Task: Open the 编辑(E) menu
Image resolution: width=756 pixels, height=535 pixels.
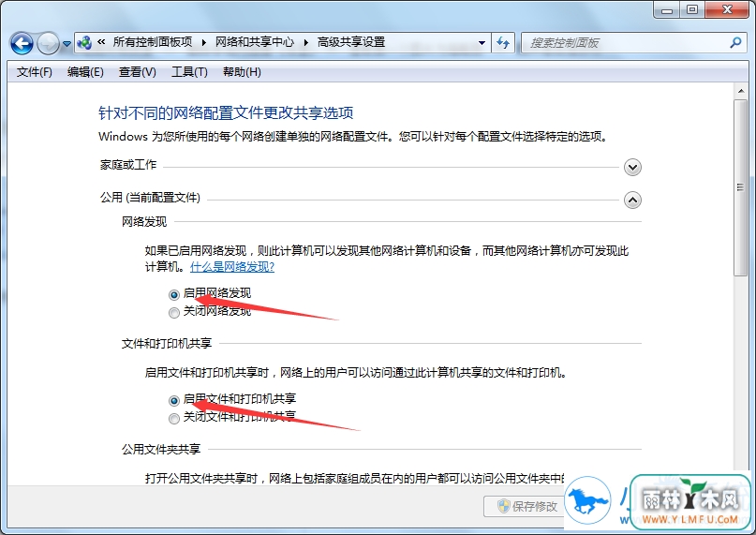Action: (85, 72)
